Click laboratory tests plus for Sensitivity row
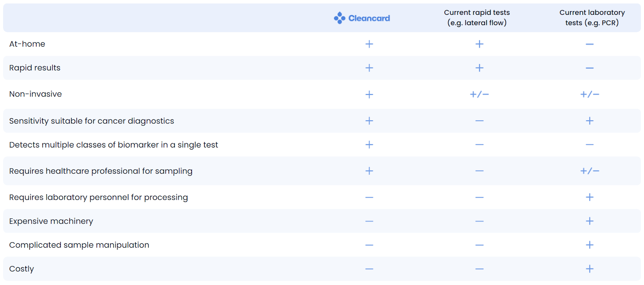The width and height of the screenshot is (644, 285). 589,121
